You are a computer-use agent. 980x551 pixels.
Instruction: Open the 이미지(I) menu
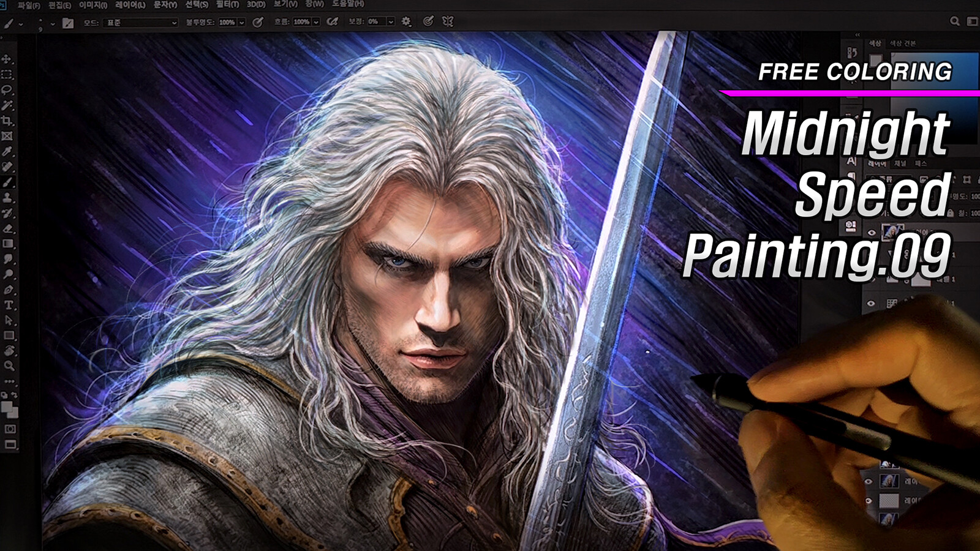tap(94, 5)
